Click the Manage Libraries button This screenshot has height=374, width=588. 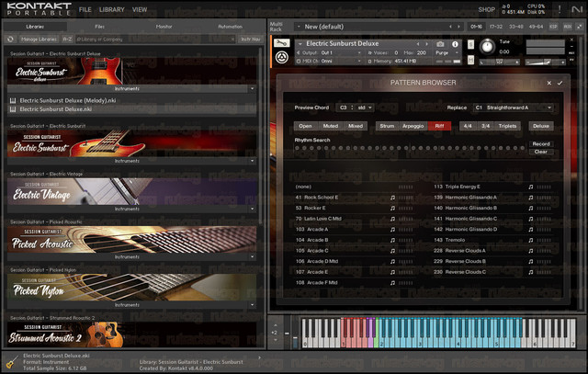[x=39, y=39]
